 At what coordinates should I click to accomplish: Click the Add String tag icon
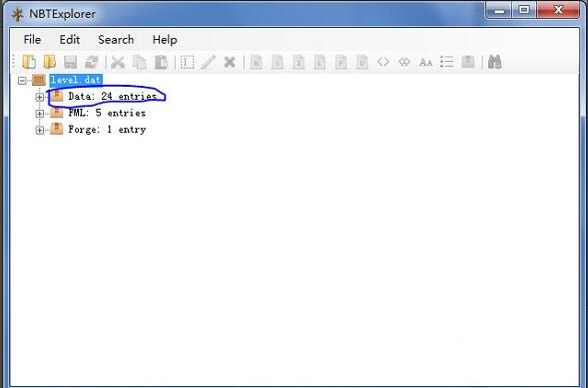tap(425, 62)
